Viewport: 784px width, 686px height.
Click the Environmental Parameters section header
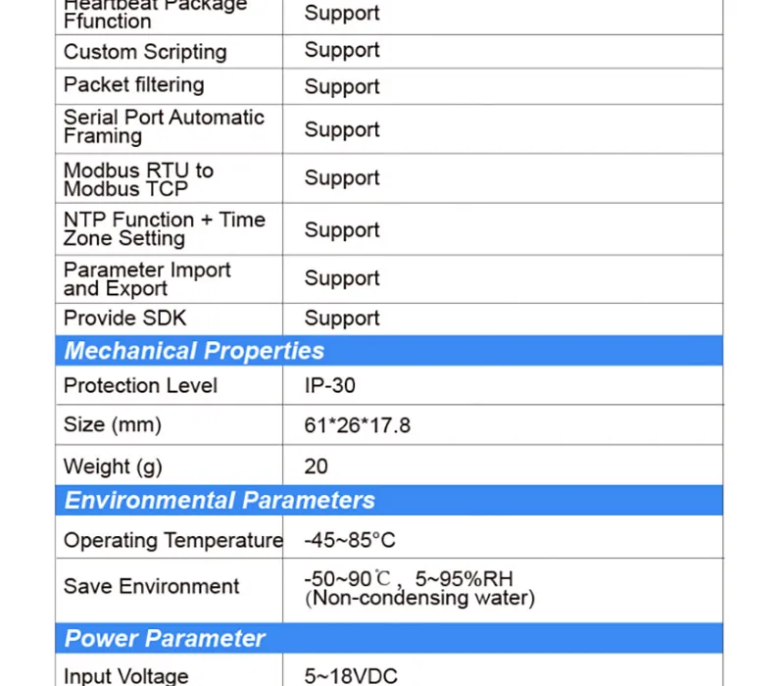[x=389, y=500]
